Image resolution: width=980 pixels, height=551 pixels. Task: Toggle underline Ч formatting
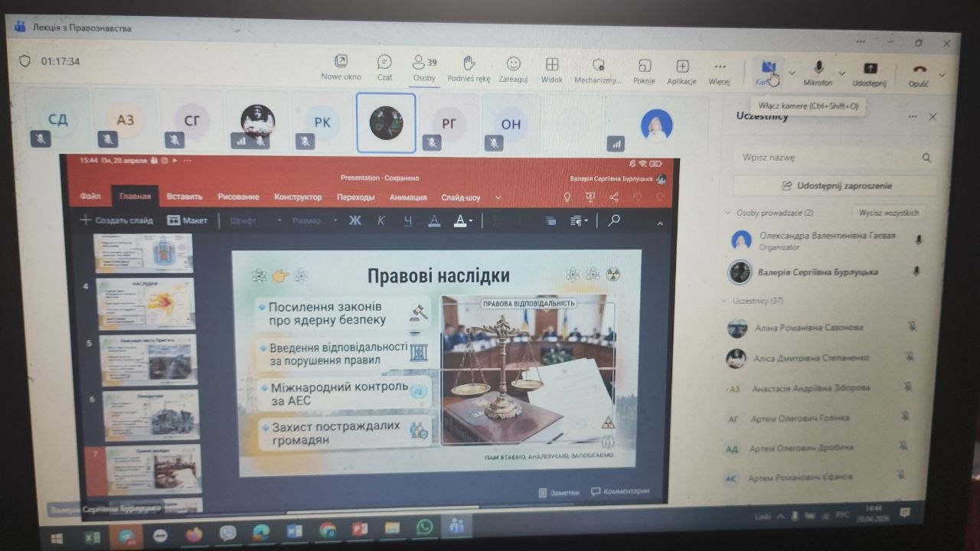408,220
